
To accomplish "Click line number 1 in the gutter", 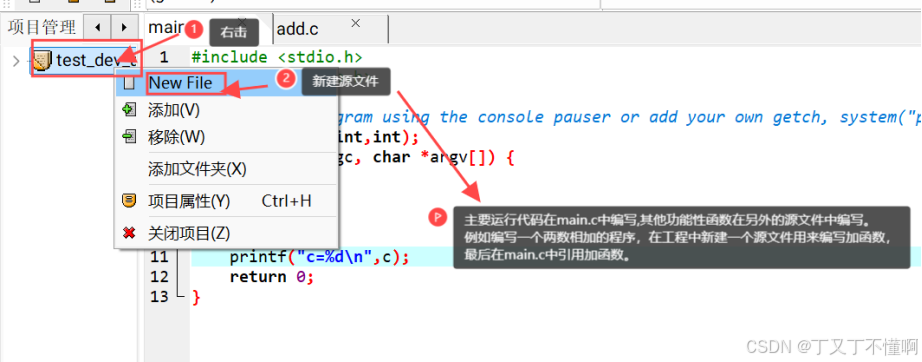I will pos(163,58).
